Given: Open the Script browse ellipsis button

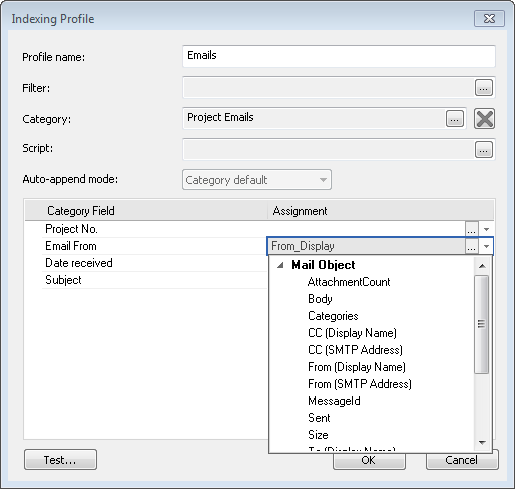Looking at the screenshot, I should tap(484, 150).
